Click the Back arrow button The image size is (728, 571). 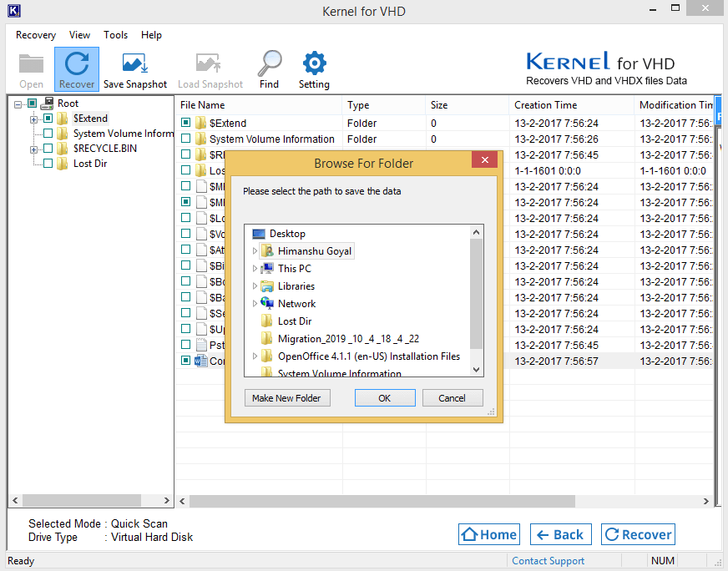coord(560,535)
